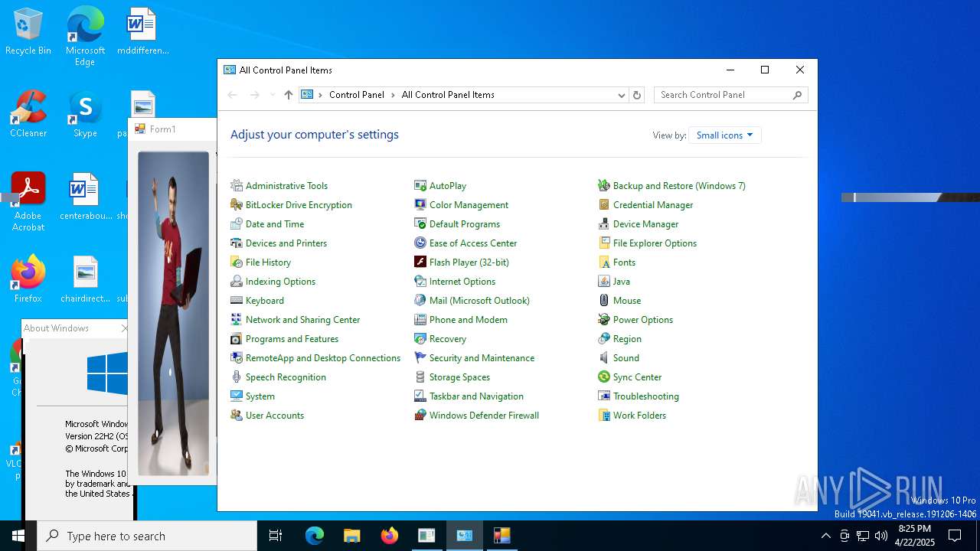Click the Credential Manager link
The image size is (980, 551).
pos(653,205)
